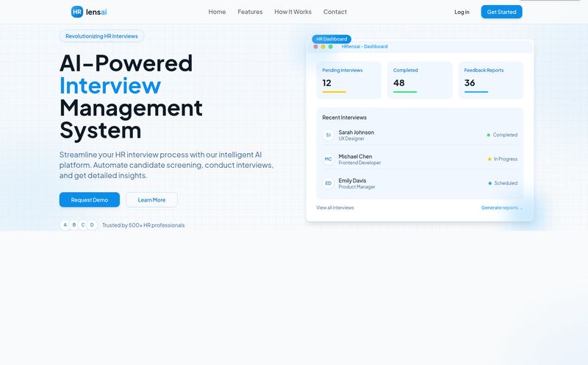The width and height of the screenshot is (588, 365).
Task: Click the Product Manager role text
Action: [x=356, y=187]
